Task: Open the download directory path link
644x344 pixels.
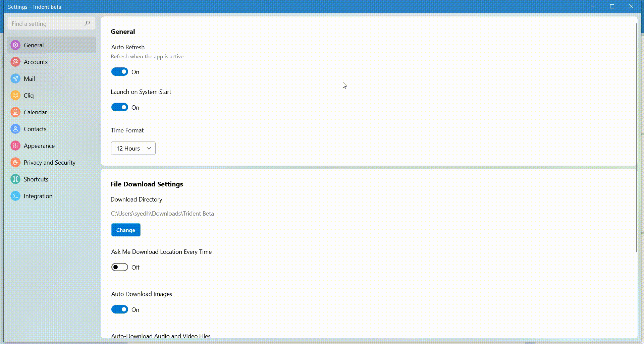Action: tap(162, 214)
